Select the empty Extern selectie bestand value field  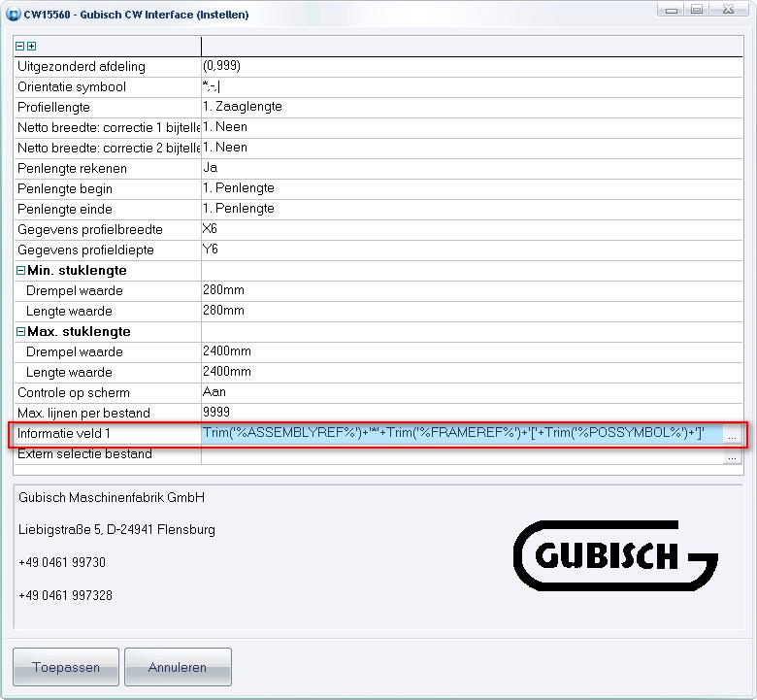pyautogui.click(x=462, y=454)
